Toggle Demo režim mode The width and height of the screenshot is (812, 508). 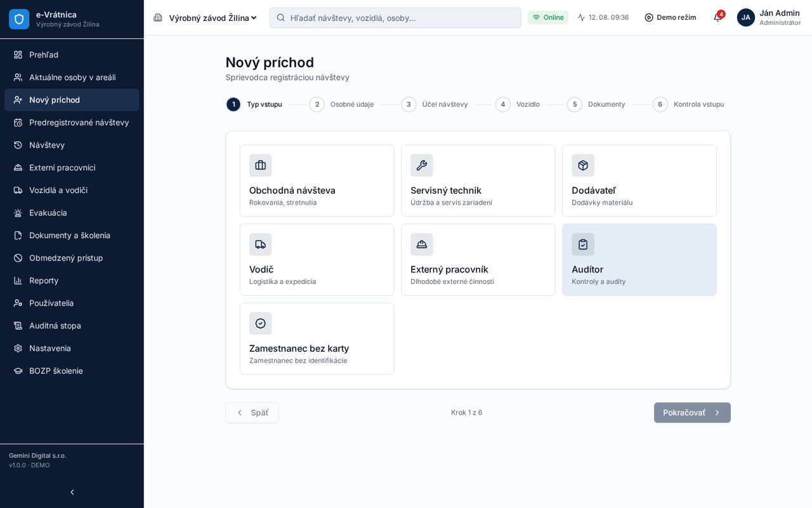[x=671, y=18]
